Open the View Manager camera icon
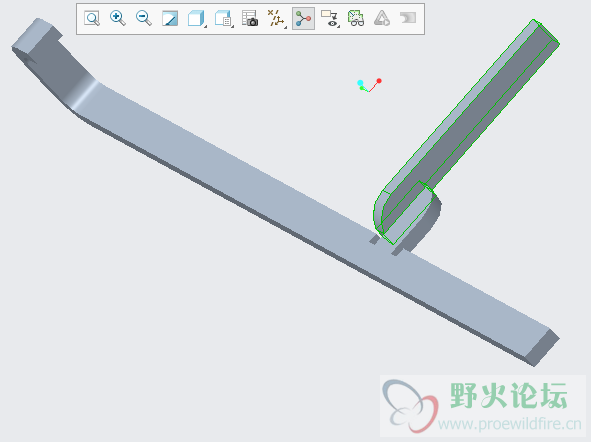591x442 pixels. 250,18
